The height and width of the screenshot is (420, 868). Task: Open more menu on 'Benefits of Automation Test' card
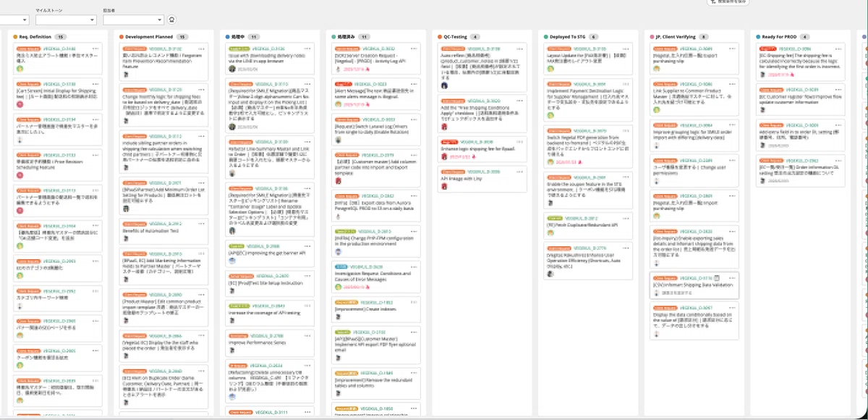point(200,224)
